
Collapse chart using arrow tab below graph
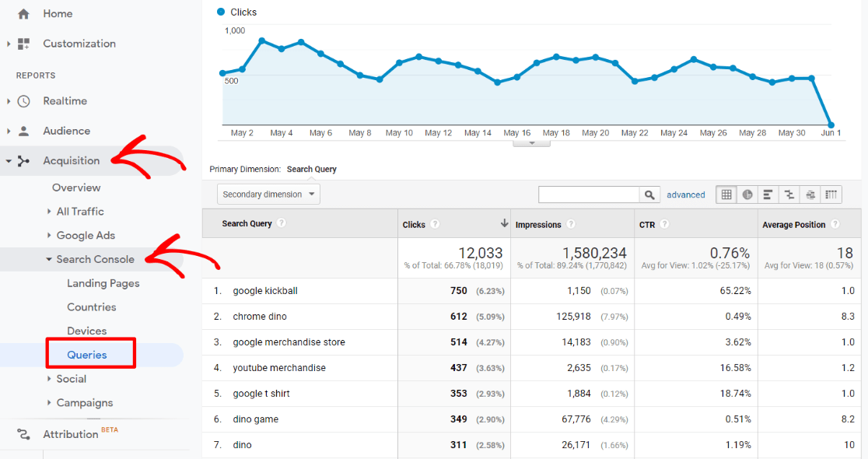531,143
